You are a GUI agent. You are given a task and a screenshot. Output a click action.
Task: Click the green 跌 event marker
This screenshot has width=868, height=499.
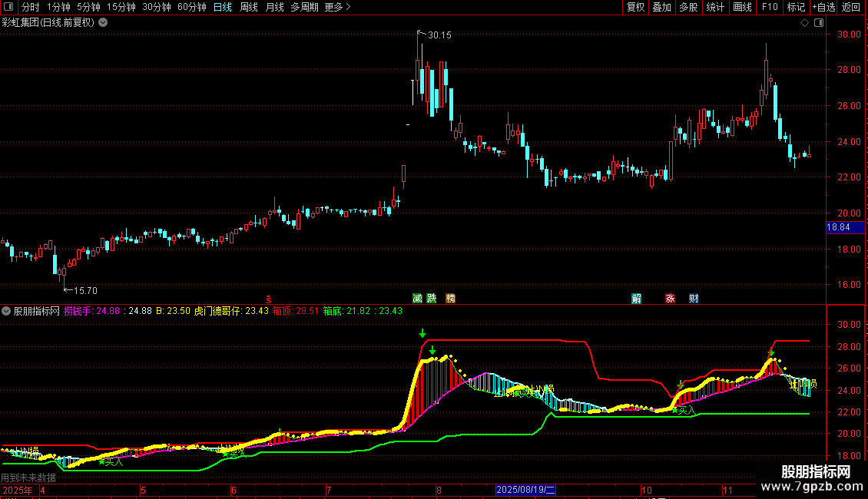pos(432,298)
